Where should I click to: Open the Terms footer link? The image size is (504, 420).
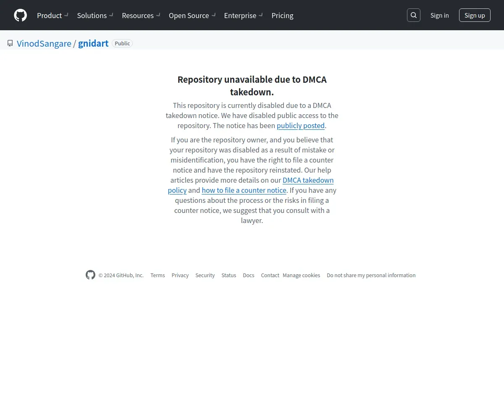pos(157,276)
